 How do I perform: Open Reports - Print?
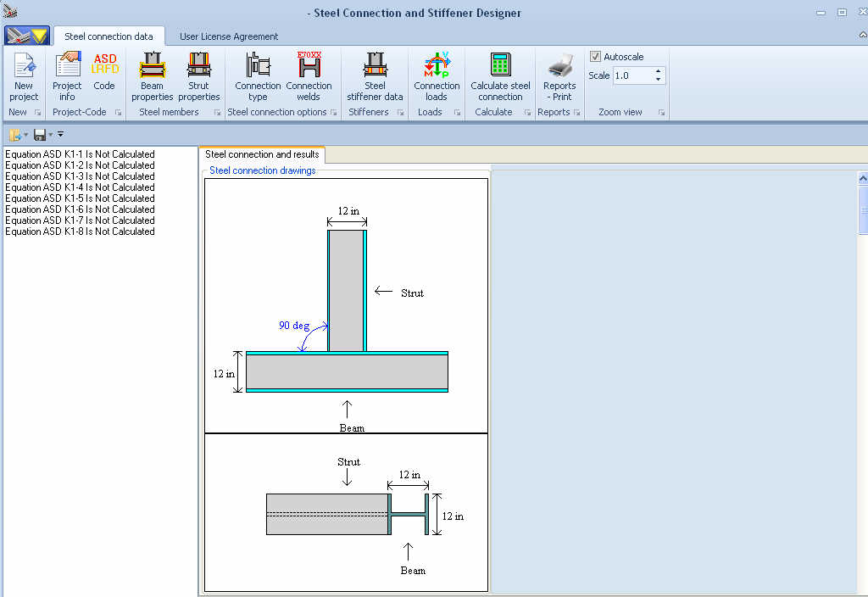click(559, 76)
